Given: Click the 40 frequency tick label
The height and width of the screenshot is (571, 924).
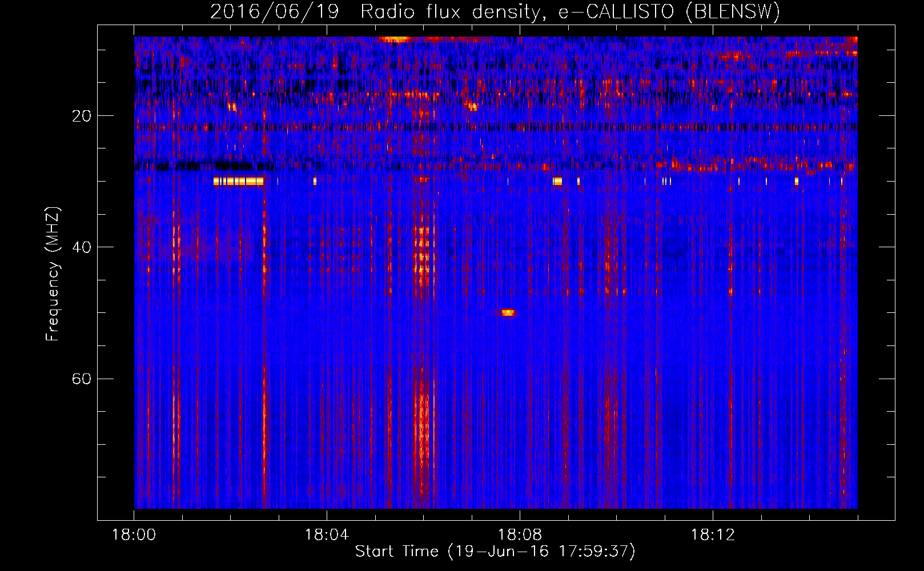Looking at the screenshot, I should click(x=82, y=247).
